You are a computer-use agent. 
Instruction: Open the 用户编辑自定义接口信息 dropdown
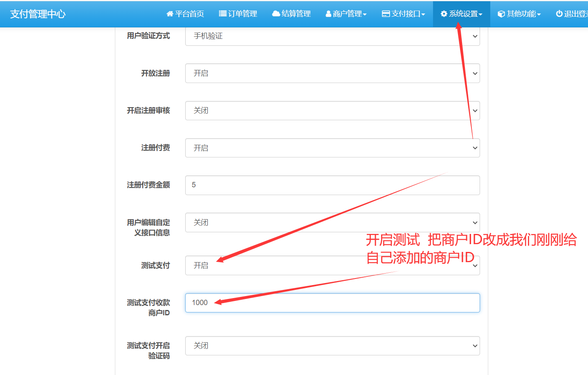(x=332, y=222)
